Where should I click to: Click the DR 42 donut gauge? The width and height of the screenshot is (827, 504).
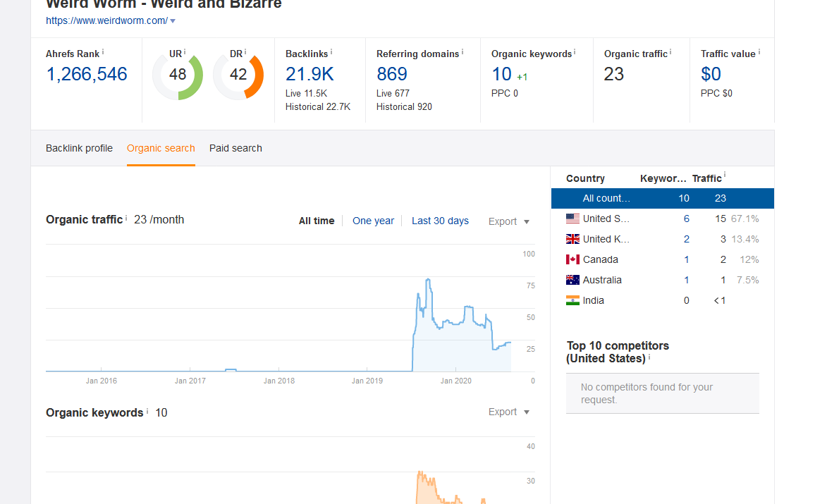(238, 74)
